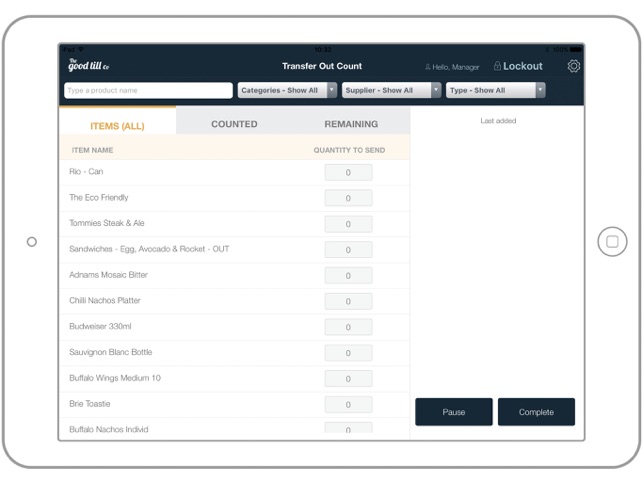Screen dimensions: 643x482
Task: Edit quantity for Tommies Steak & Ale
Action: coord(348,224)
